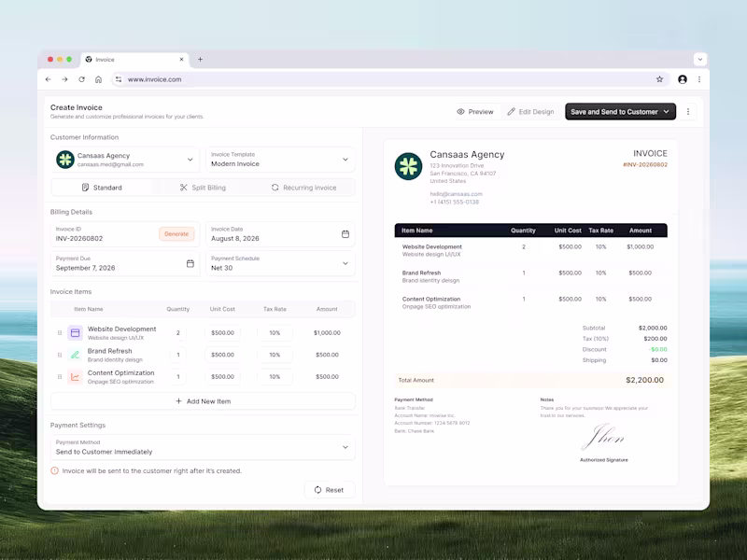
Task: Click the Brand Refresh pen icon
Action: [x=76, y=355]
